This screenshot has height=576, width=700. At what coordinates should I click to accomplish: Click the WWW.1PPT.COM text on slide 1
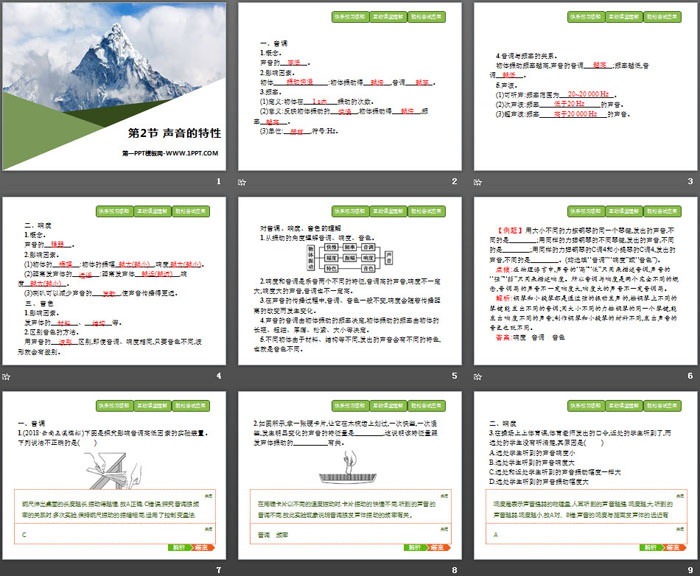(x=192, y=153)
